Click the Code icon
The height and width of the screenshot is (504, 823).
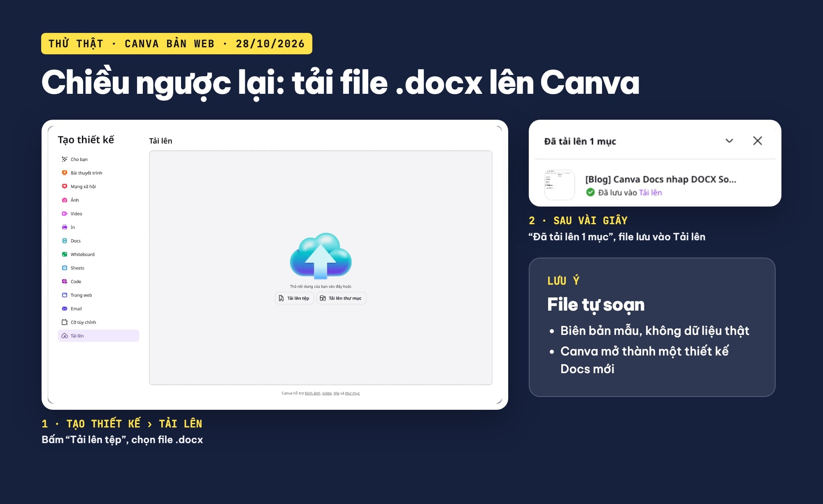pos(65,281)
